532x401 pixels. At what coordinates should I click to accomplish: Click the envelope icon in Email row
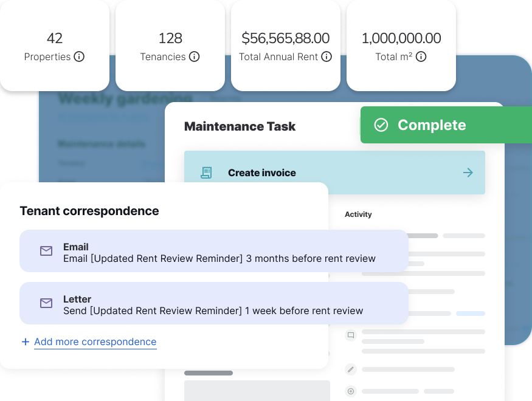(46, 251)
